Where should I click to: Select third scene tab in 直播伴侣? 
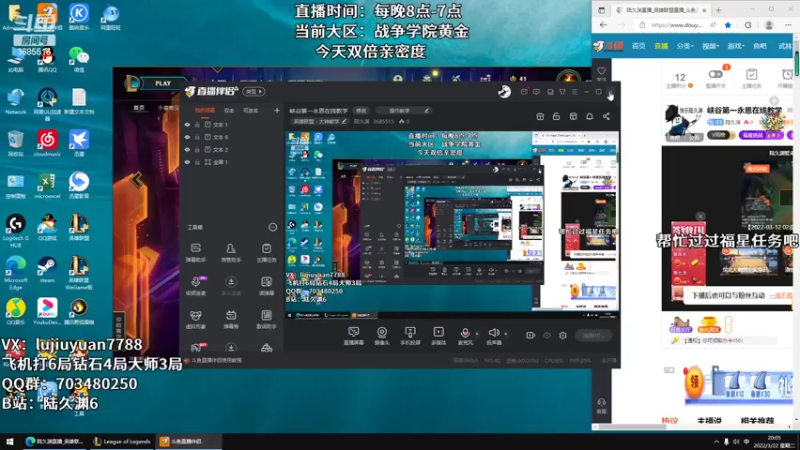[x=251, y=110]
